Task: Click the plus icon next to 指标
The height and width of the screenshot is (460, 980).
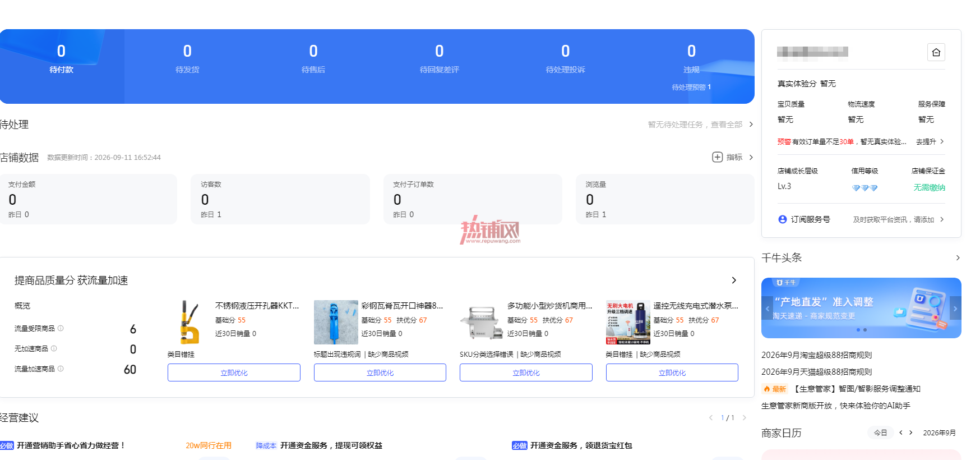Action: point(717,157)
